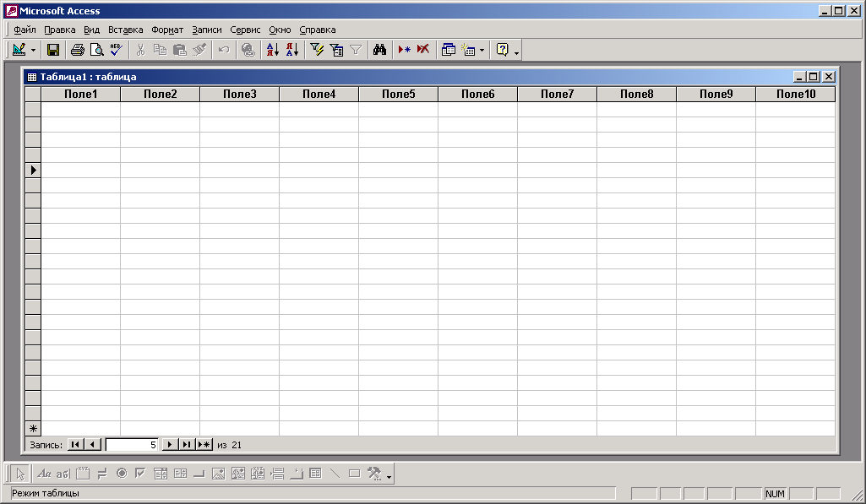Image resolution: width=866 pixels, height=504 pixels.
Task: Open the Вставка menu
Action: (x=125, y=30)
